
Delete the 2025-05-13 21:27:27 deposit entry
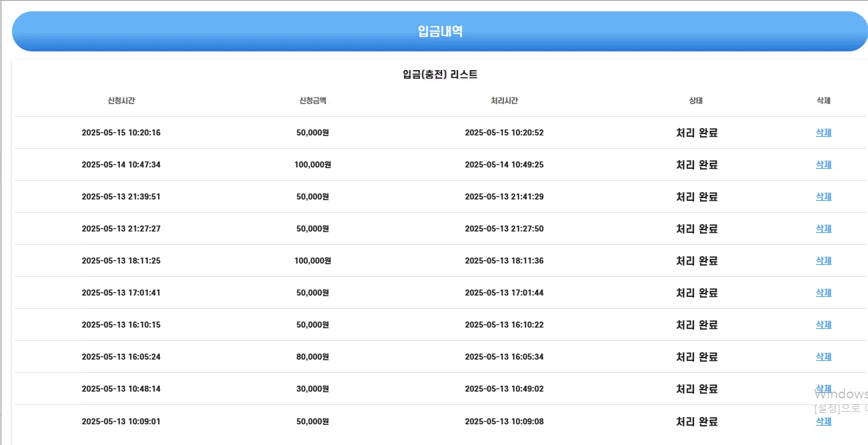pyautogui.click(x=823, y=229)
